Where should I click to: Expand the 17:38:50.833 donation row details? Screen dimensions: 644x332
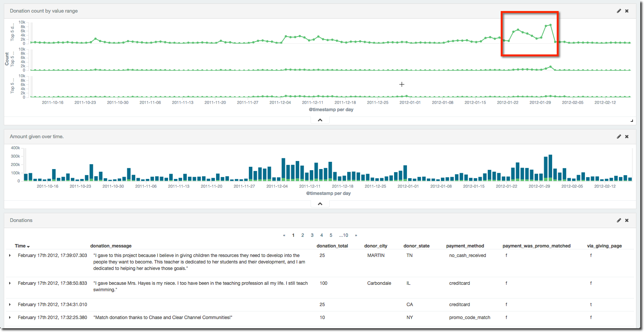[x=10, y=283]
